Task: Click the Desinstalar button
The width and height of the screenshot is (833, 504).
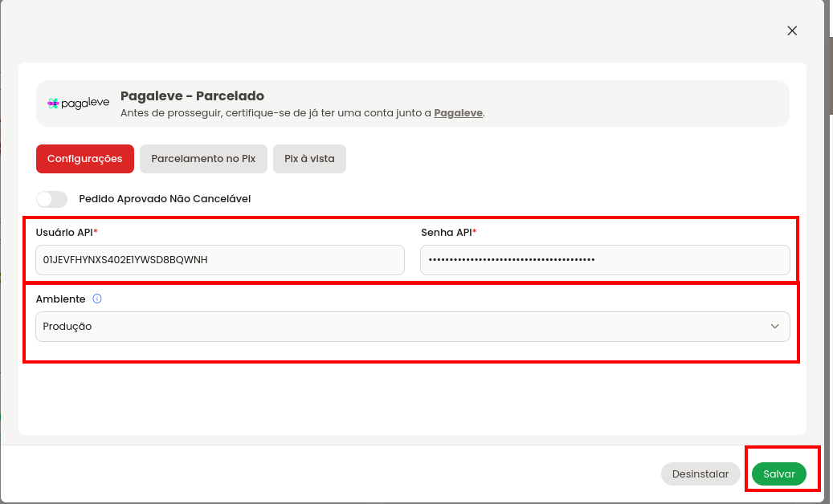Action: tap(700, 474)
